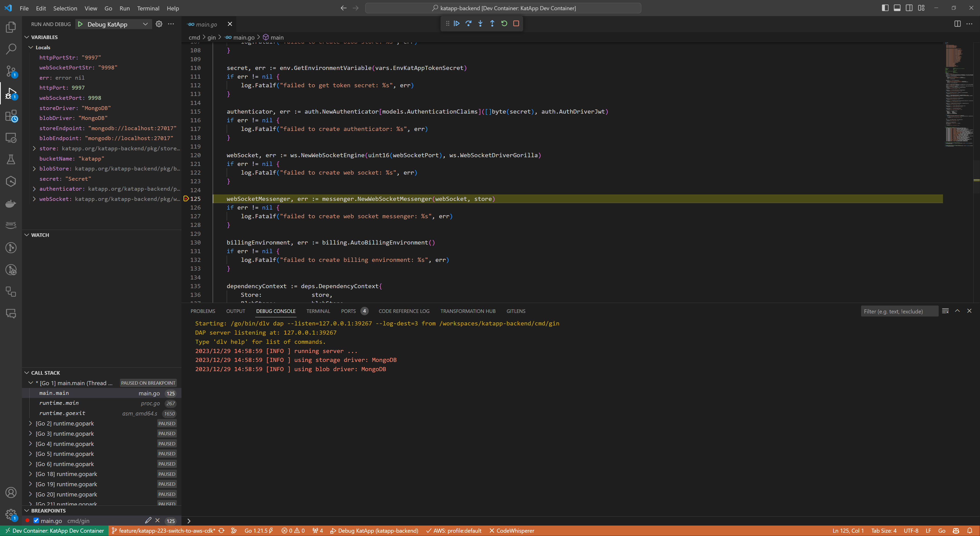The height and width of the screenshot is (536, 980).
Task: Stop the debug session
Action: pyautogui.click(x=516, y=23)
